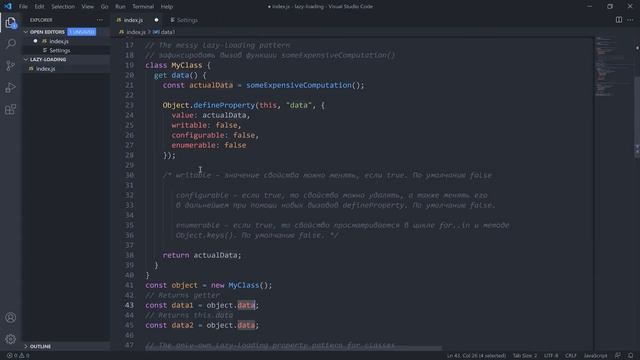The width and height of the screenshot is (640, 360).
Task: Open the Terminal menu
Action: [x=143, y=7]
